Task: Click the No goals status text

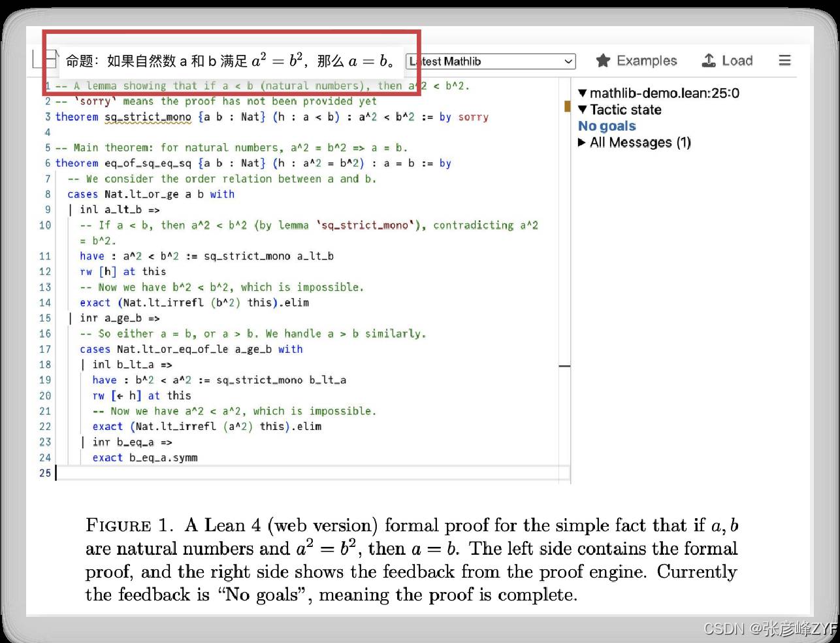Action: (x=607, y=126)
